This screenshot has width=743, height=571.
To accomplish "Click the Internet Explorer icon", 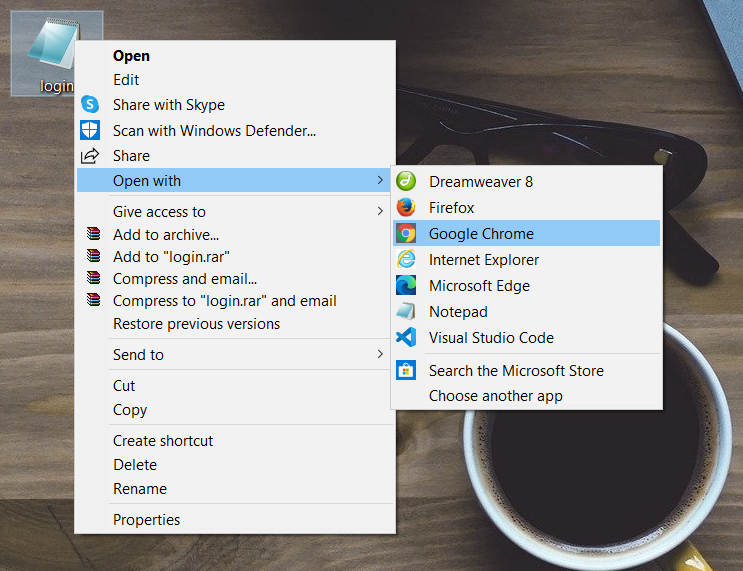I will click(x=406, y=259).
